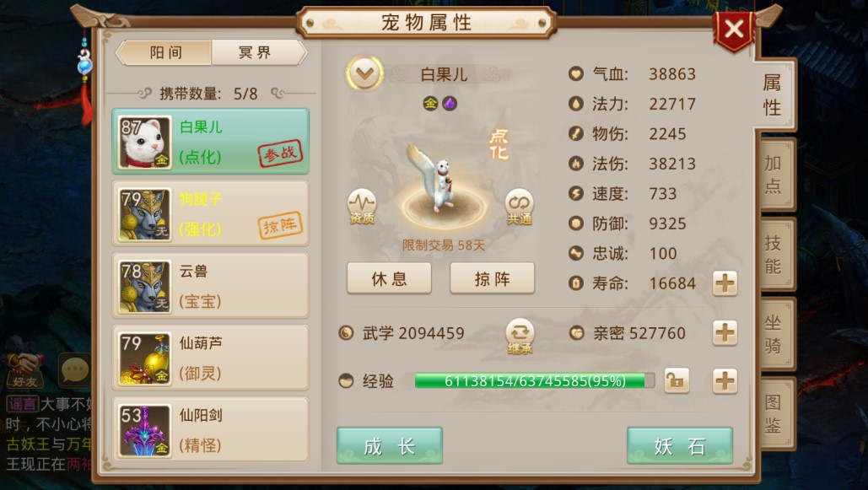Expand the pet name dropdown arrow
The width and height of the screenshot is (868, 490).
point(364,73)
